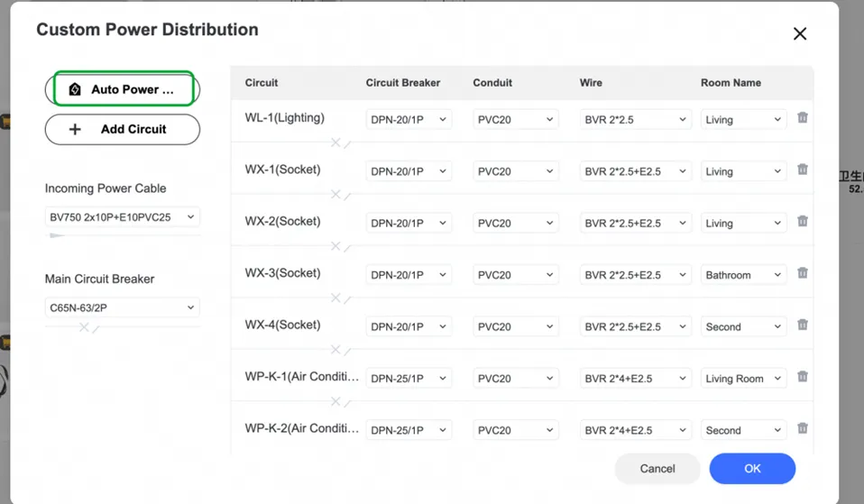
Task: Click the Auto Power distribution button
Action: [x=123, y=89]
